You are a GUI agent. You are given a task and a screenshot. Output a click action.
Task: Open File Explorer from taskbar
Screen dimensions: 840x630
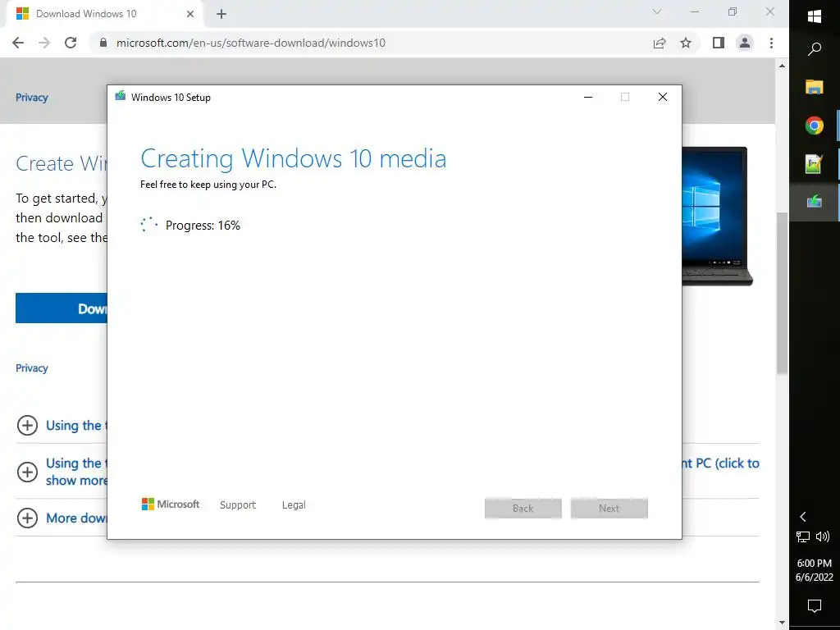point(815,87)
